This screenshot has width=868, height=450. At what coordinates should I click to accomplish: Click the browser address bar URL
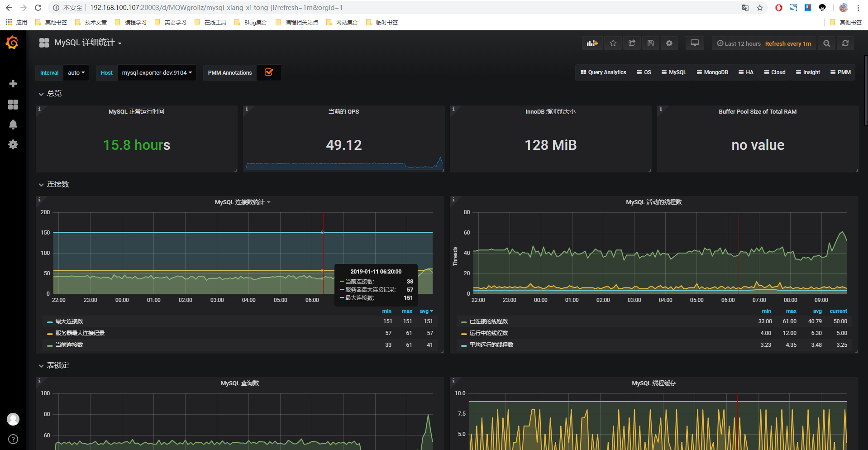pos(216,8)
